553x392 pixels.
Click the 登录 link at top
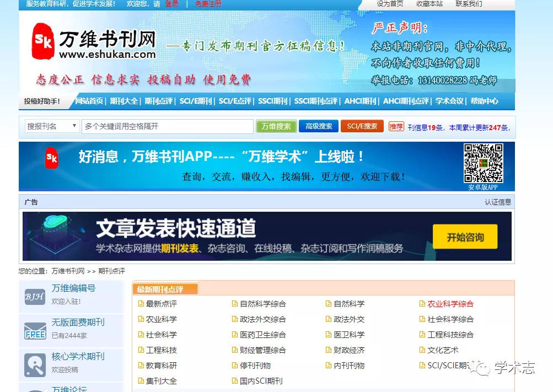point(172,4)
